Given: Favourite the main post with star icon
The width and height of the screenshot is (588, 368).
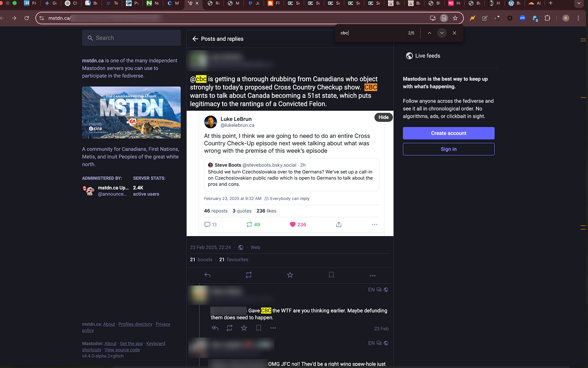Looking at the screenshot, I should click(x=290, y=275).
